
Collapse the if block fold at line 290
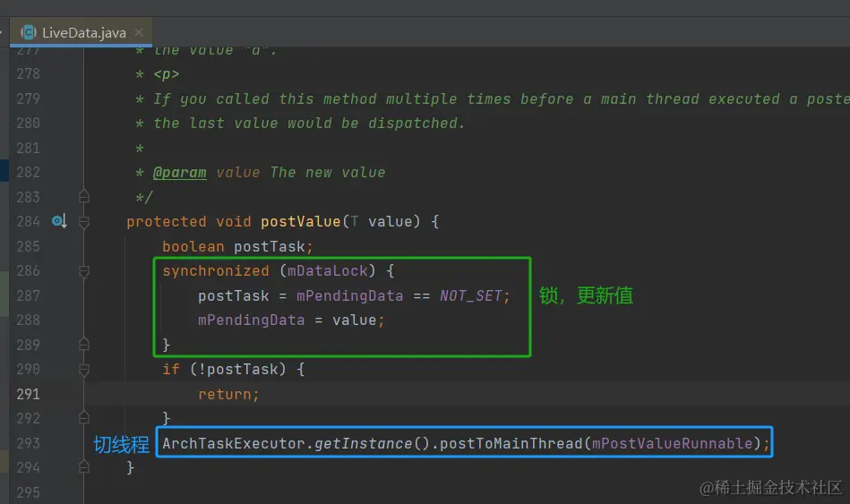(x=84, y=370)
